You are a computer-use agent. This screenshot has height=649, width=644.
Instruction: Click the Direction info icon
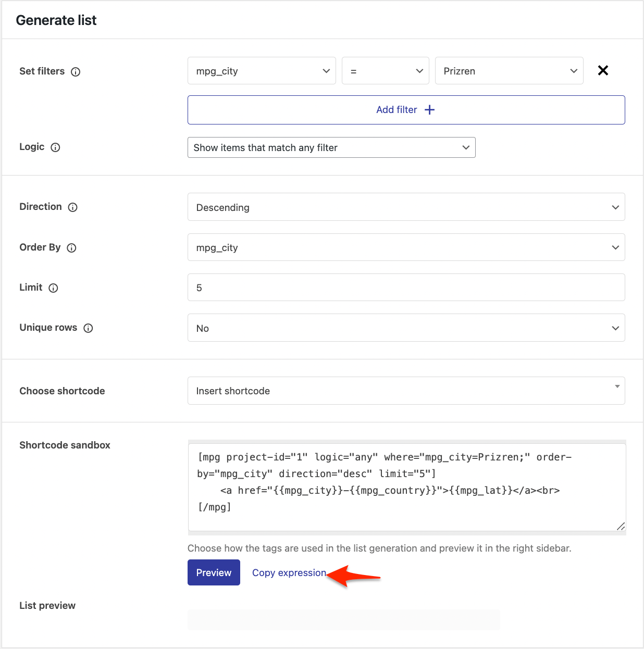pyautogui.click(x=73, y=207)
